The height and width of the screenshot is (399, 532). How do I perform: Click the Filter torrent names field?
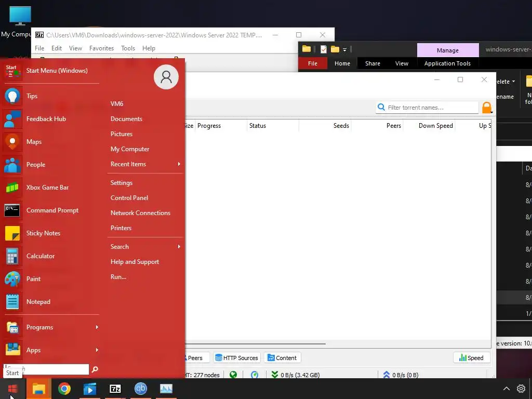pos(427,108)
